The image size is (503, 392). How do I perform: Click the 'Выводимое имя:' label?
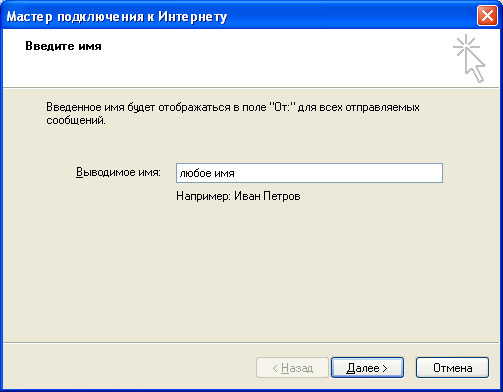[118, 172]
